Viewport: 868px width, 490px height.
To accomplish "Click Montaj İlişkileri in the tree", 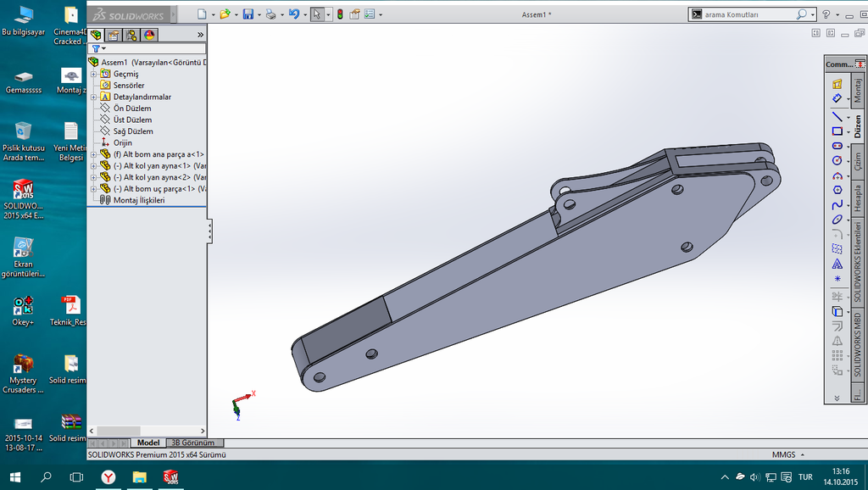I will pyautogui.click(x=138, y=200).
